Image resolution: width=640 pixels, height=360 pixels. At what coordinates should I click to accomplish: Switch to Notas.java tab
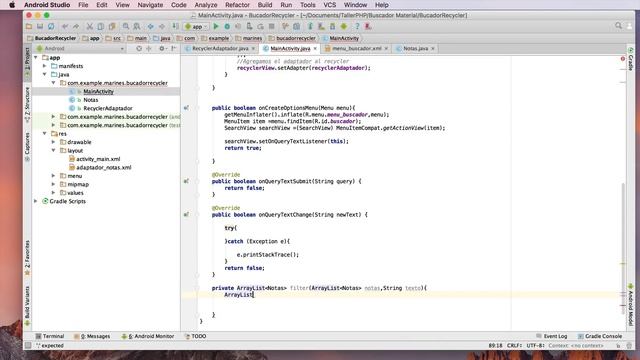(416, 49)
